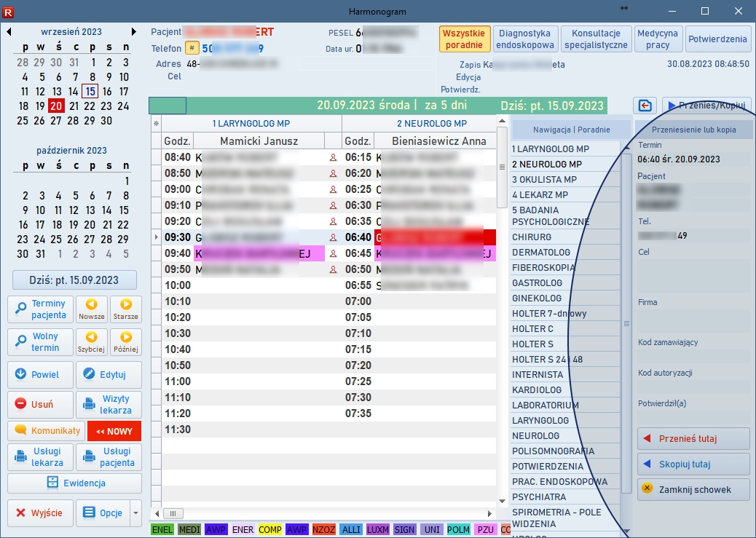756x538 pixels.
Task: Find an earlier free slot with Szybciej
Action: tap(92, 341)
